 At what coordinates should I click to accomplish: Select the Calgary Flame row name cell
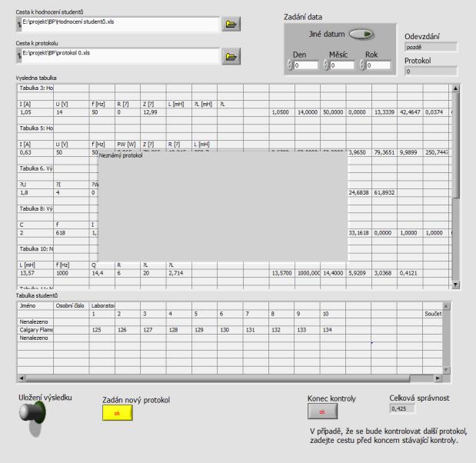pyautogui.click(x=35, y=330)
